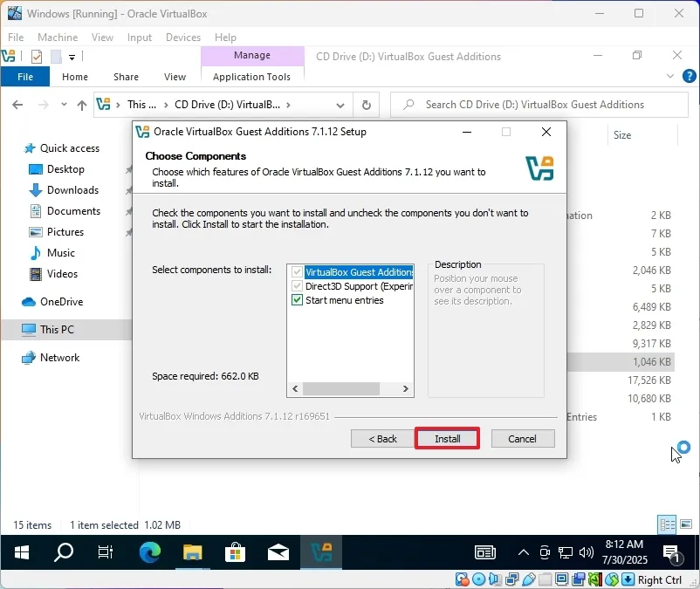Open the back navigation history dropdown
This screenshot has height=589, width=700.
coord(63,103)
